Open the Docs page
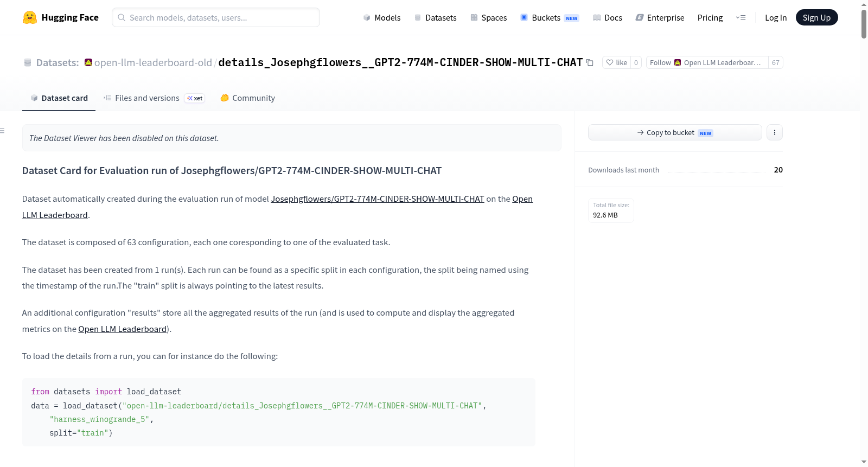This screenshot has width=868, height=467. [x=608, y=17]
